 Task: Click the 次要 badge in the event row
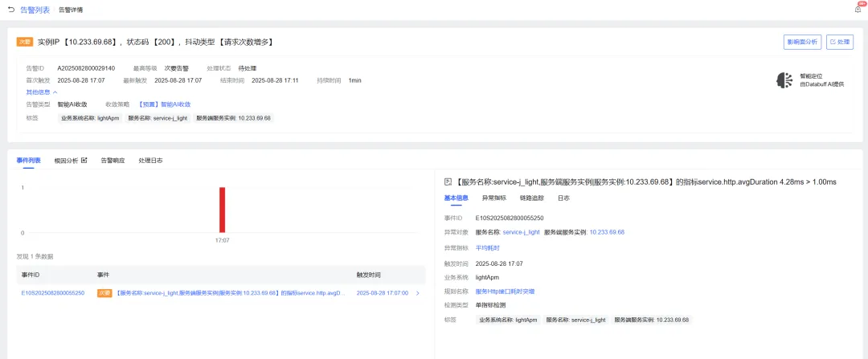pyautogui.click(x=104, y=293)
